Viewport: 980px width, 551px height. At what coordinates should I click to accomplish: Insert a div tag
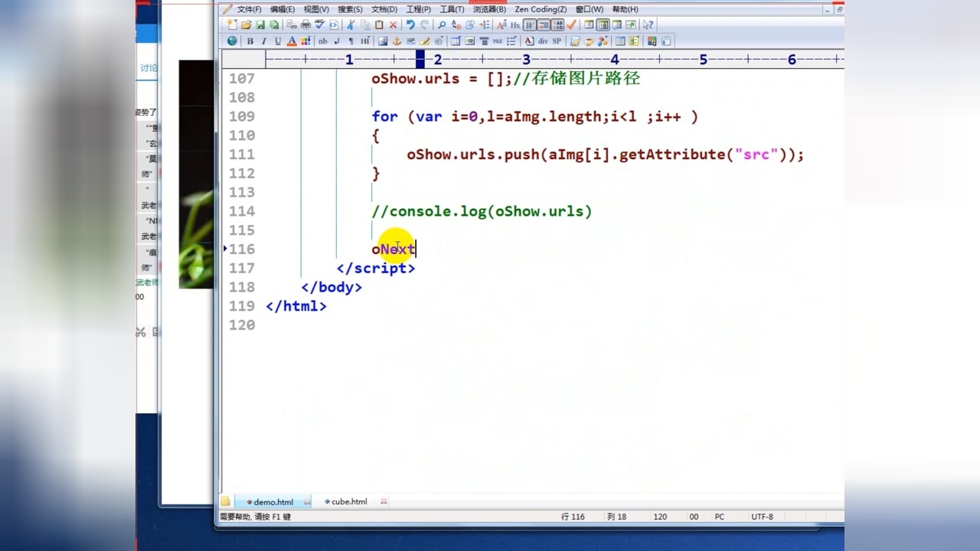click(543, 41)
